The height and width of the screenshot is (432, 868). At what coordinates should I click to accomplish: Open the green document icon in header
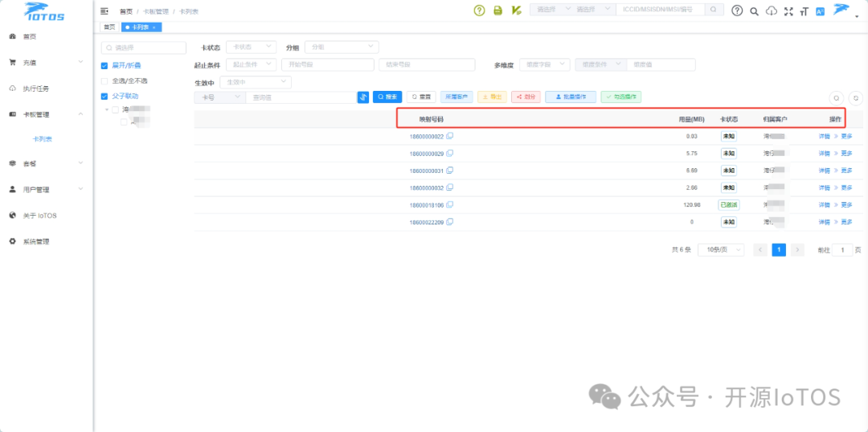497,10
